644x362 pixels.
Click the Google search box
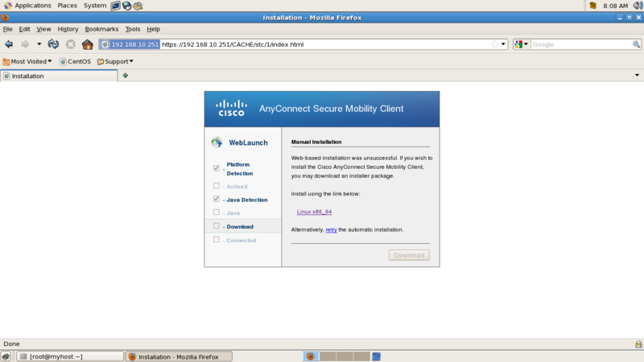pyautogui.click(x=581, y=44)
